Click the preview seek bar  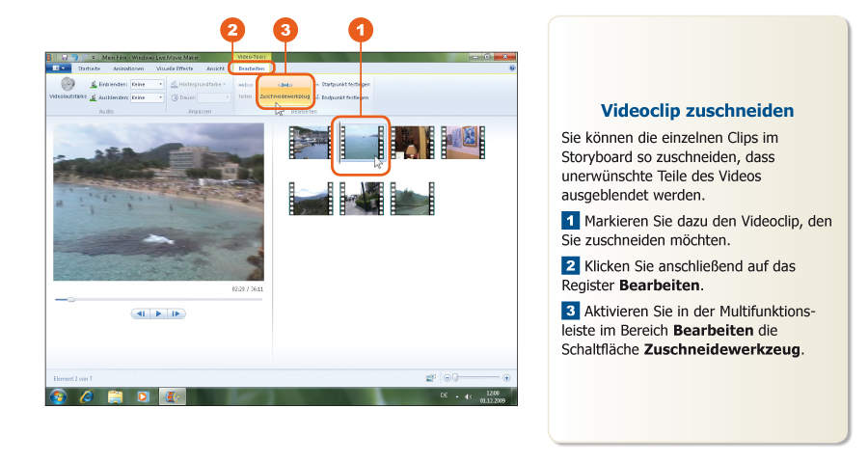(x=145, y=299)
